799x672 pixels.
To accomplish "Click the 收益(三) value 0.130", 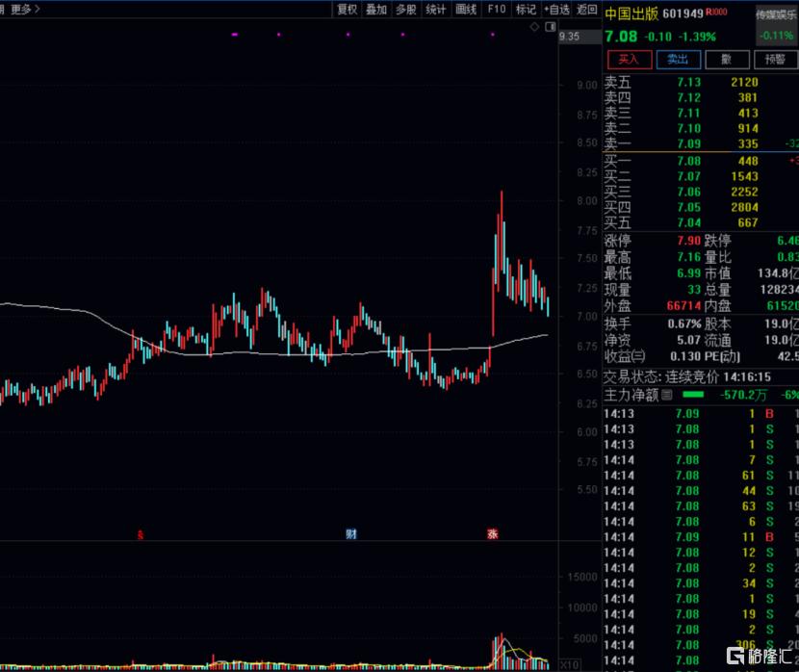I will [685, 356].
